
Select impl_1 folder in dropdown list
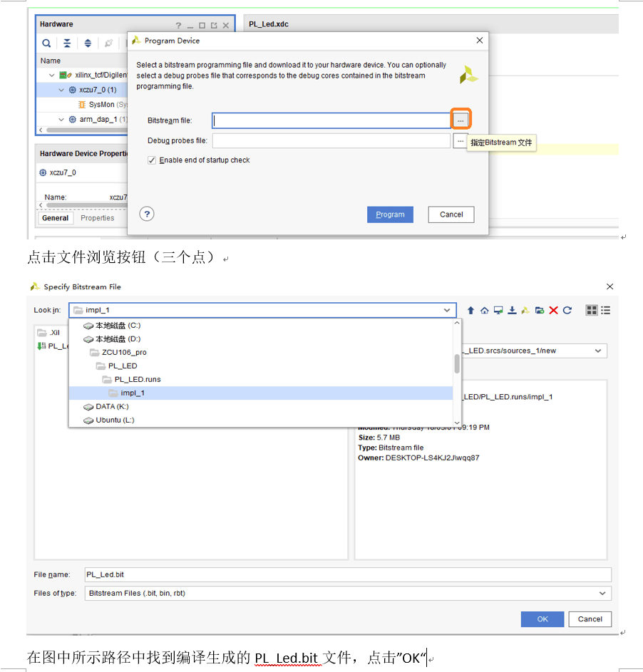coord(261,393)
